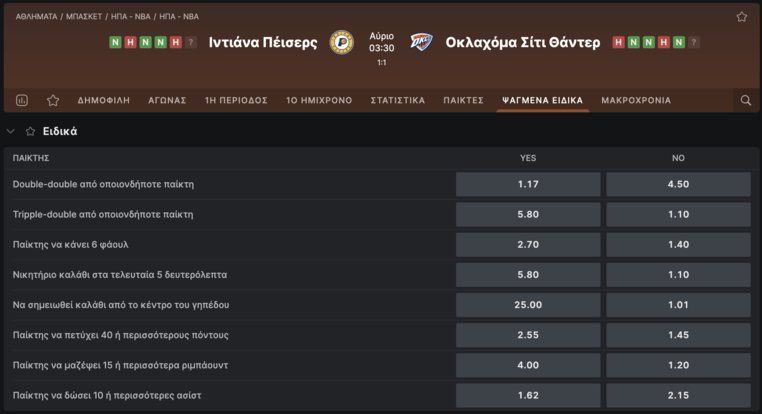Click the star icon next to ΔΗΜΟΦΙΛΗ tab
The width and height of the screenshot is (762, 414).
53,100
